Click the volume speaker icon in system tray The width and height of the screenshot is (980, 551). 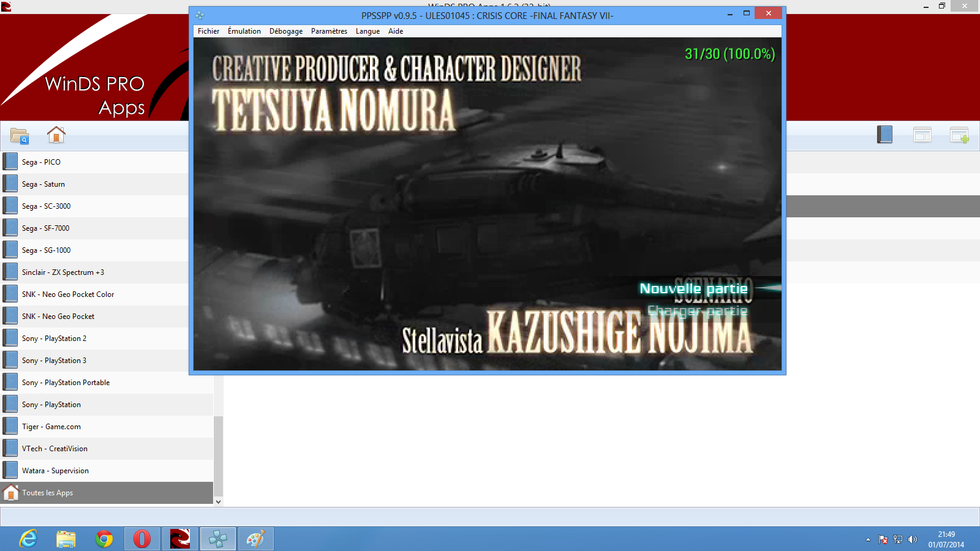(913, 539)
